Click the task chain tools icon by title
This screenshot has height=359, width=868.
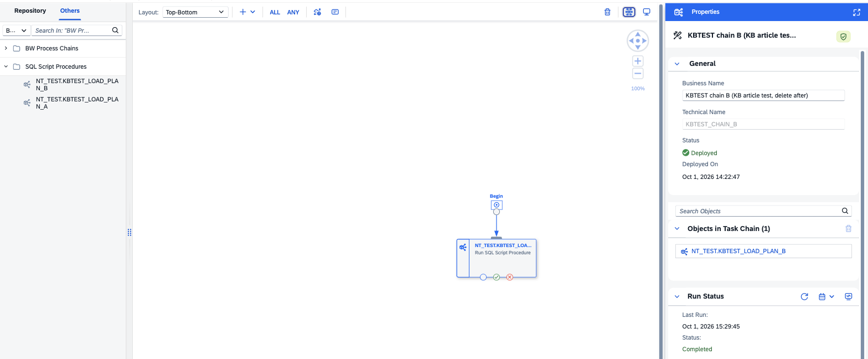point(678,35)
